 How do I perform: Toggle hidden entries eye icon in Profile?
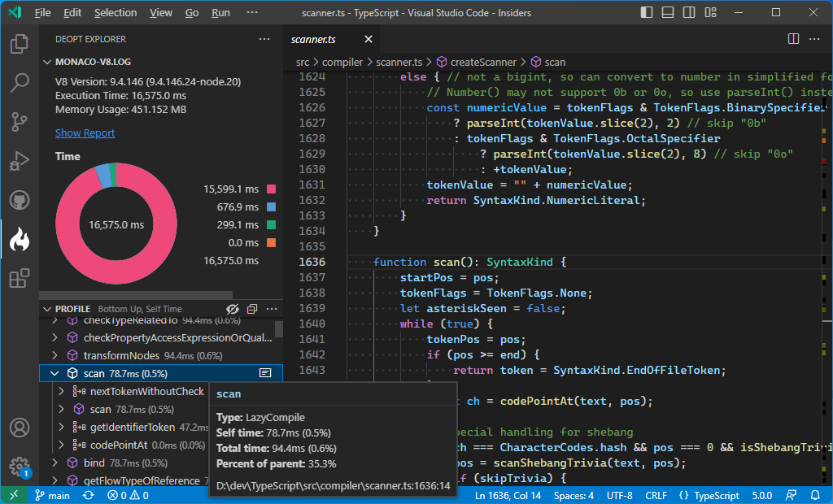(233, 309)
